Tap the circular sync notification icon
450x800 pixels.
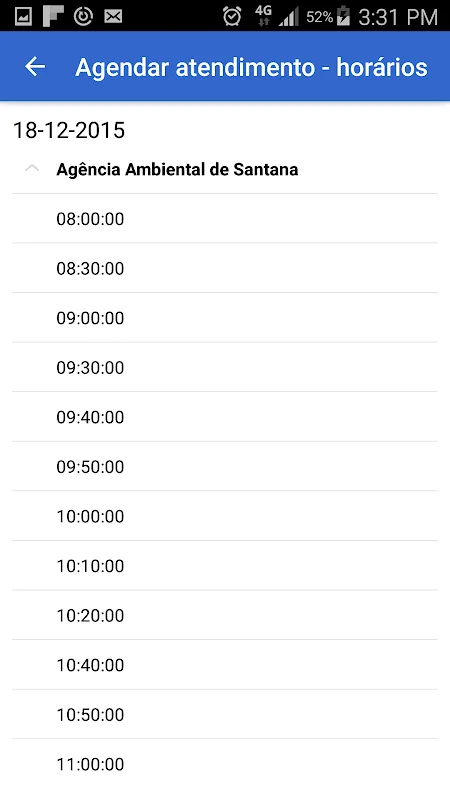(83, 16)
